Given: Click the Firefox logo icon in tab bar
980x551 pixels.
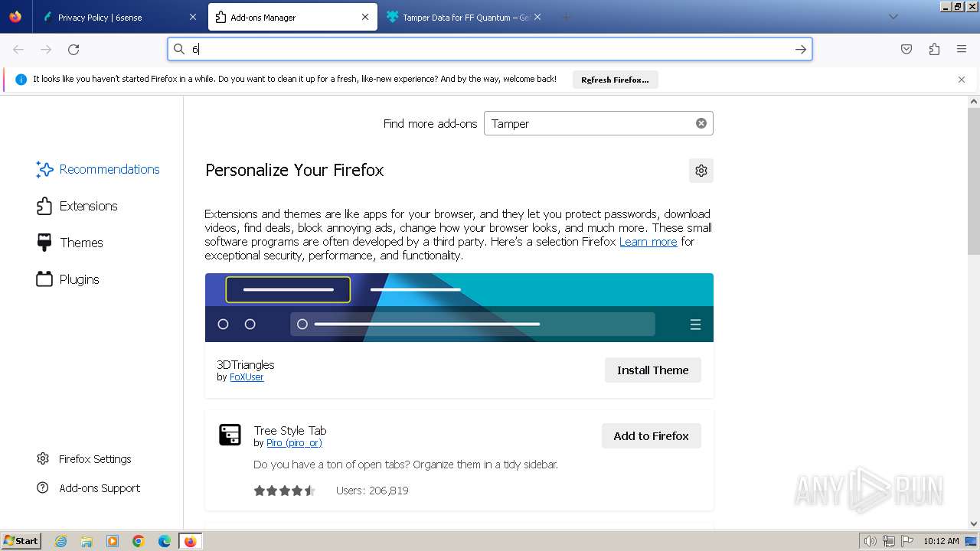Looking at the screenshot, I should 15,17.
